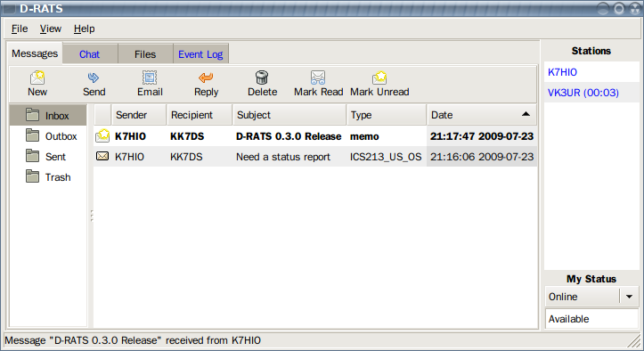Select station K7HIO in Stations list
The image size is (644, 351).
coord(591,72)
